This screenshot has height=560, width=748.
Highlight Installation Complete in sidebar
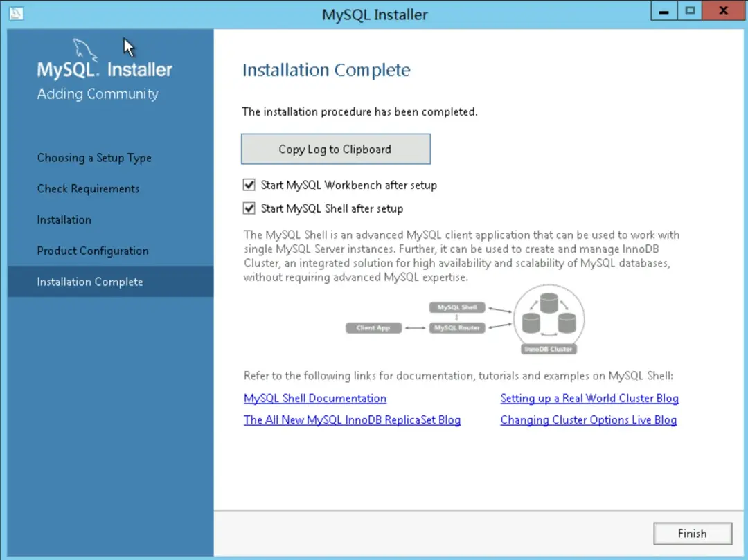pos(90,282)
